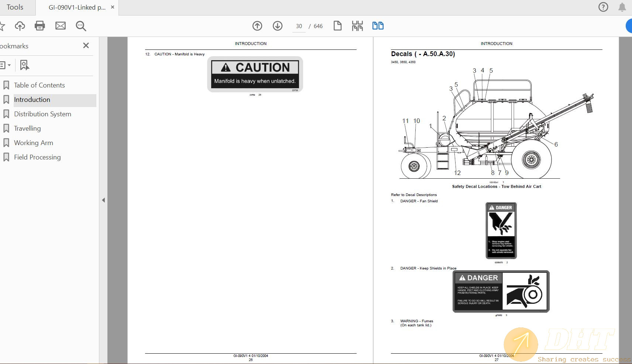The height and width of the screenshot is (364, 632).
Task: Jump to Table of Contents bookmark
Action: (x=39, y=85)
